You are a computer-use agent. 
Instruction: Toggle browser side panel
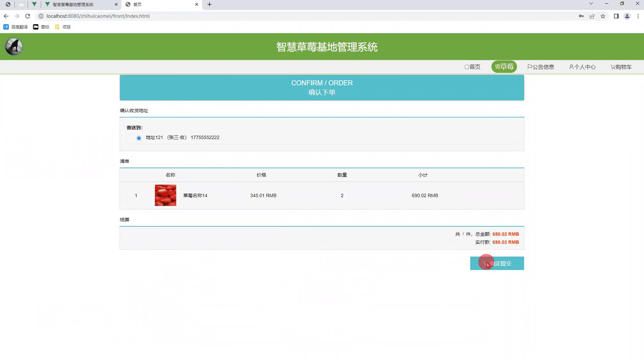[x=616, y=16]
